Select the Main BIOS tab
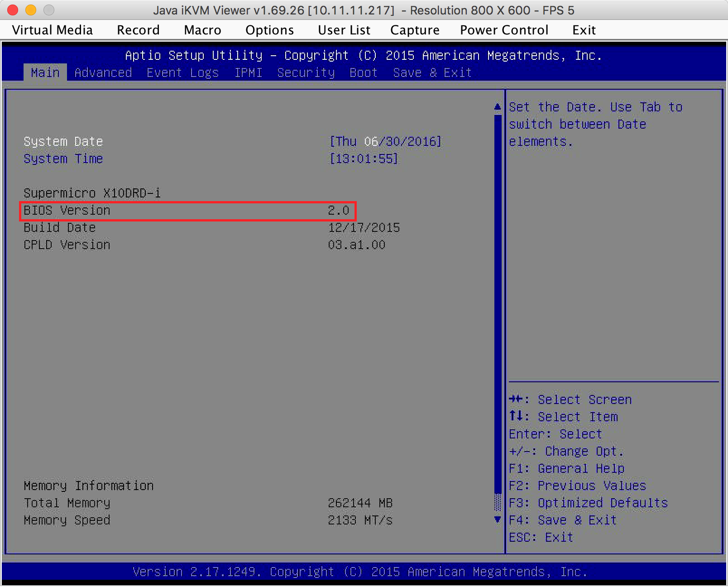The width and height of the screenshot is (728, 587). tap(45, 72)
